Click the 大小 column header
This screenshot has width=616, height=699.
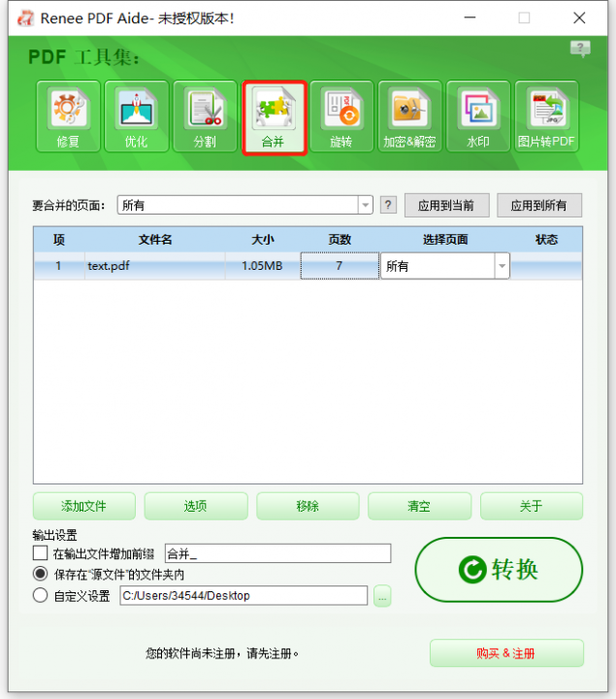(x=263, y=240)
